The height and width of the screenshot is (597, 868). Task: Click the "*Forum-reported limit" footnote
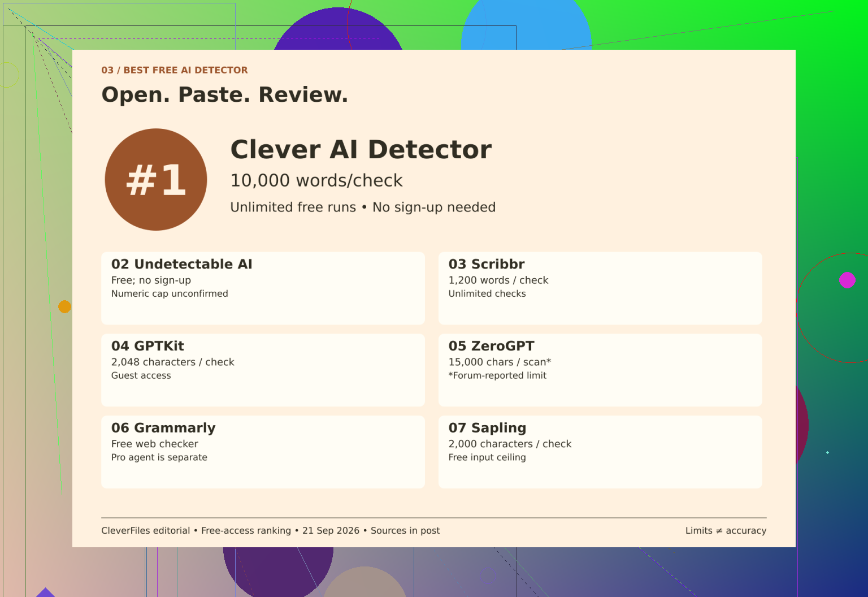click(x=498, y=375)
